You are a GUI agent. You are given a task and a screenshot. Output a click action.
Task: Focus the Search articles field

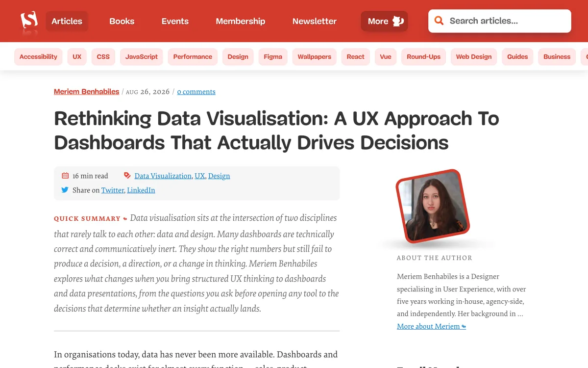pyautogui.click(x=500, y=21)
